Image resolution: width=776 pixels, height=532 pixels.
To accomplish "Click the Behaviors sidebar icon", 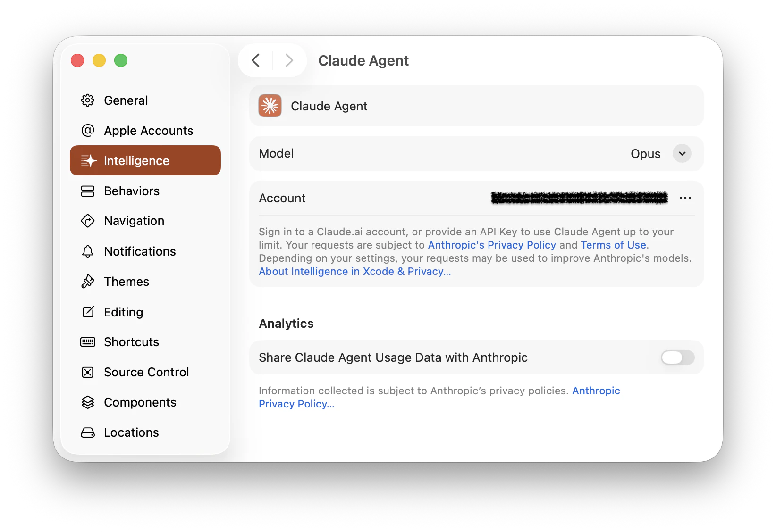I will pos(88,191).
